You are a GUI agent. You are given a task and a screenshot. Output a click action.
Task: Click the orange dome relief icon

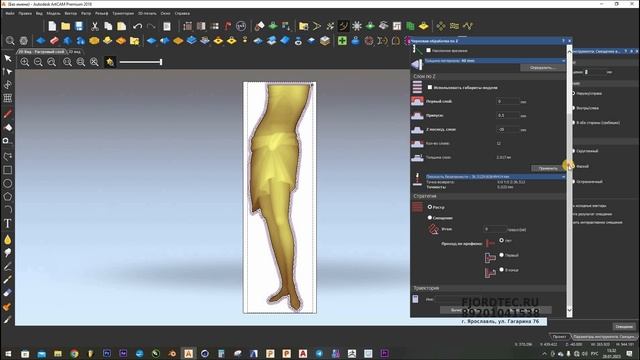pos(94,40)
